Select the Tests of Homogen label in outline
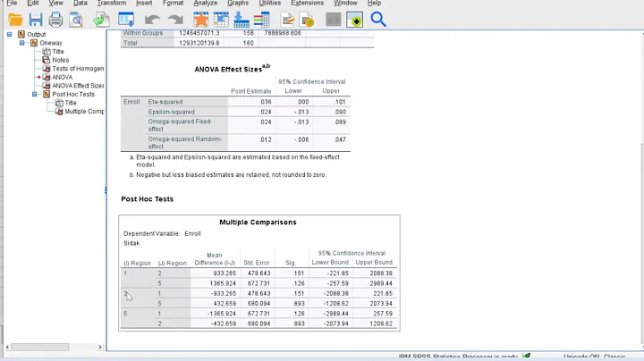 (x=78, y=69)
